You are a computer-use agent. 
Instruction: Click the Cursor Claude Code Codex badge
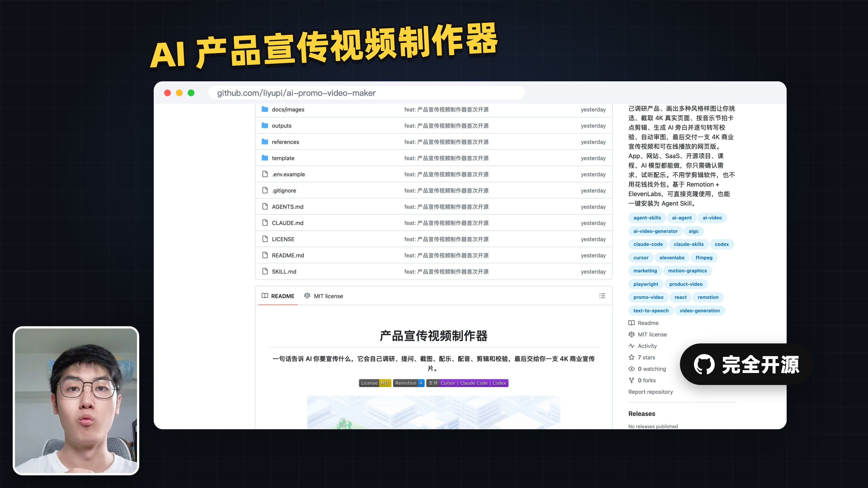pos(467,383)
